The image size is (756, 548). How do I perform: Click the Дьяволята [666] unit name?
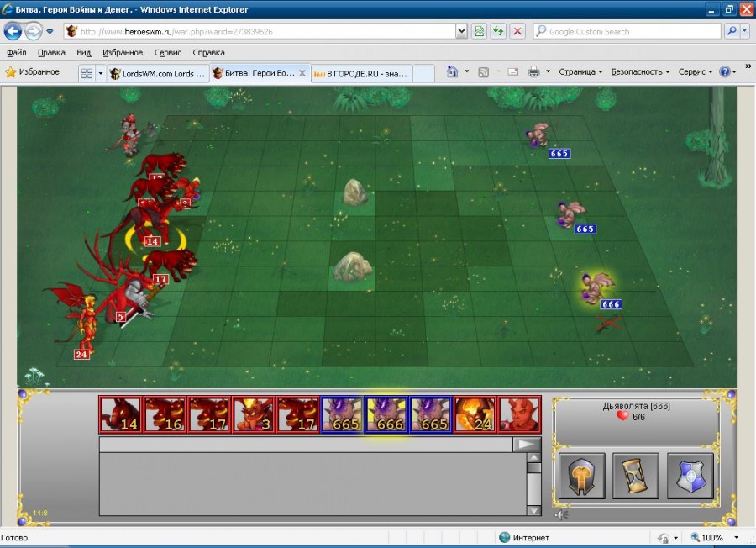tap(636, 406)
